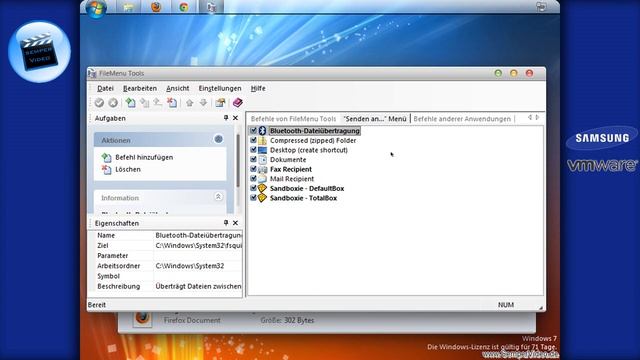Uncheck the Fax Recipient checkbox
The image size is (640, 360).
tap(253, 169)
